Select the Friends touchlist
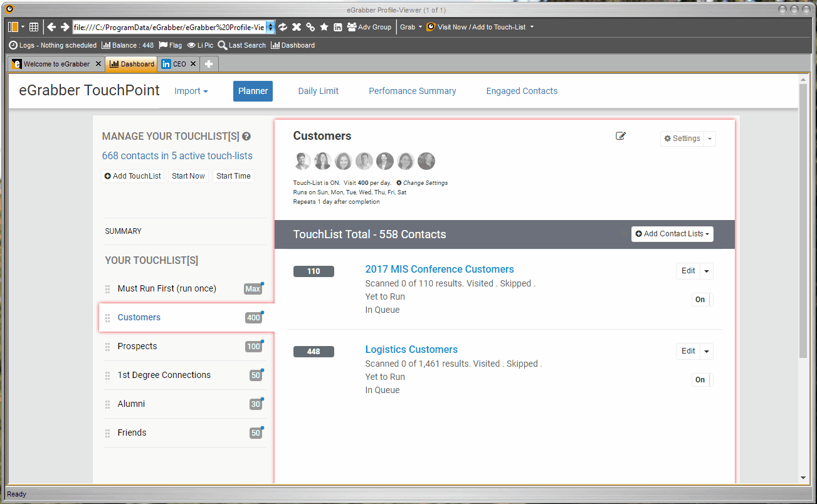Screen dimensions: 817x504 click(132, 433)
